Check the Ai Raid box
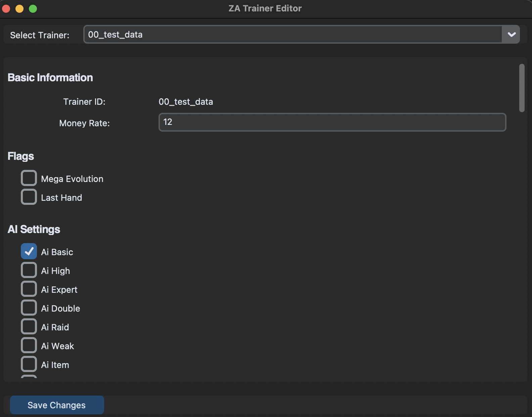This screenshot has height=417, width=532. [29, 327]
